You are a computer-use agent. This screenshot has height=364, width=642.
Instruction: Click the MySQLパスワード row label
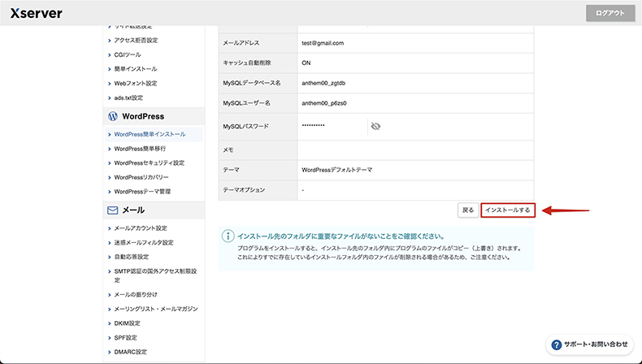tap(245, 127)
